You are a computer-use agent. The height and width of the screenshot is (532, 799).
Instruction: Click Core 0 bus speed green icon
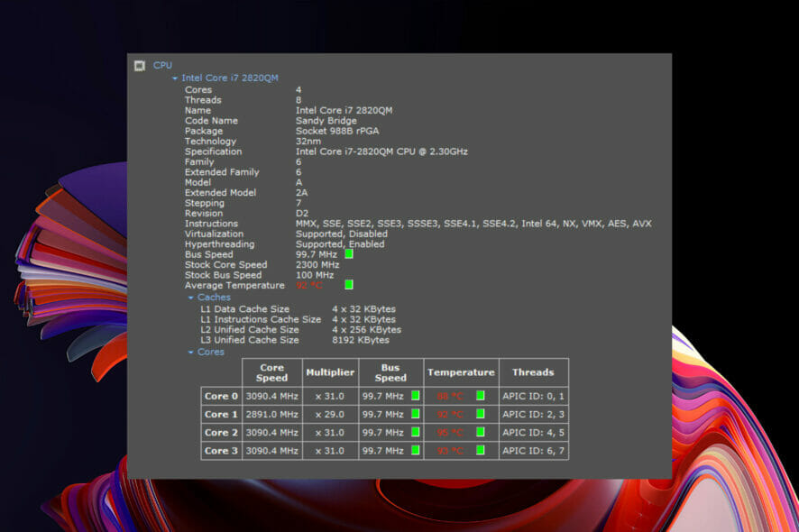pos(416,395)
